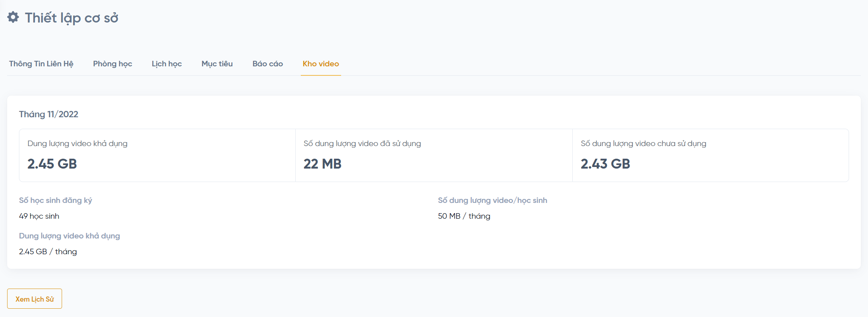Select the Số dung lượng video chưa sử dụng label
The image size is (868, 317).
coord(643,144)
